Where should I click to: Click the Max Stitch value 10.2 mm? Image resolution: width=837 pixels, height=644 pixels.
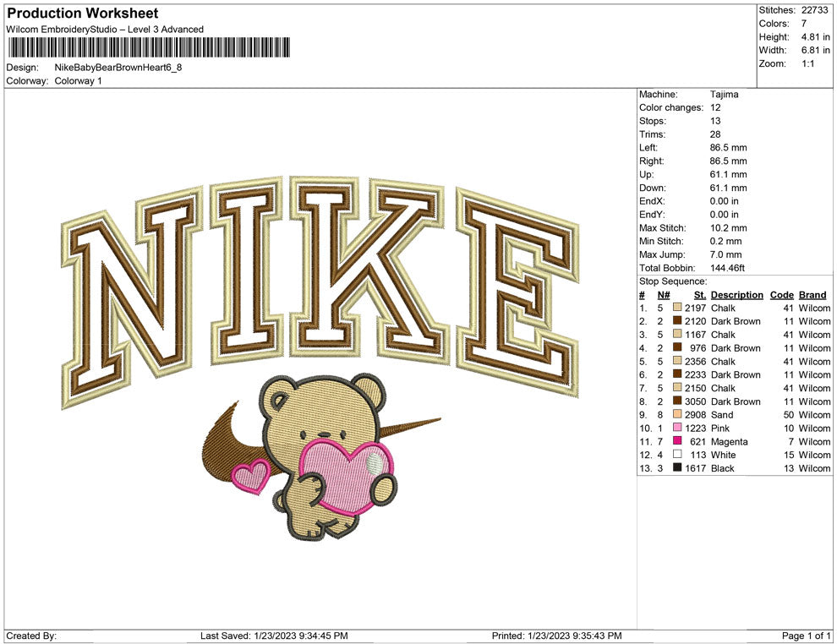728,228
